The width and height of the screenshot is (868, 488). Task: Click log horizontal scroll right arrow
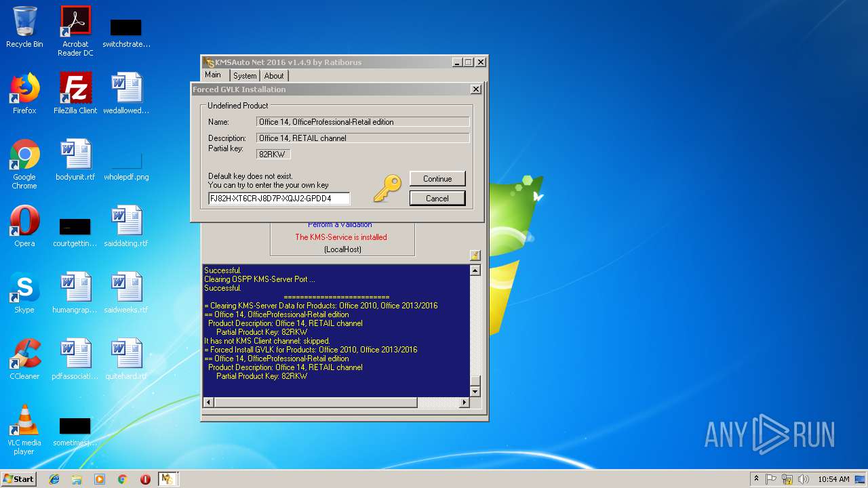(465, 403)
